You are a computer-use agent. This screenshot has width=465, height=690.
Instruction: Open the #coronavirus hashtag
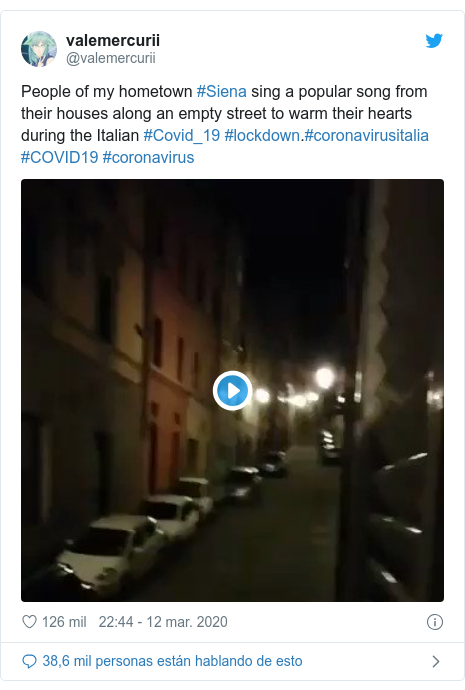pos(148,158)
